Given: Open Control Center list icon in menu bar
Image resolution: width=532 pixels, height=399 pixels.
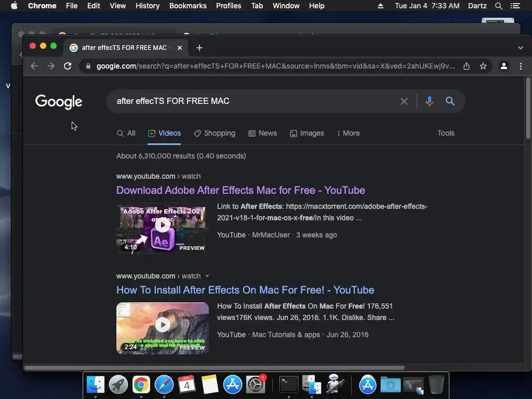Looking at the screenshot, I should tap(515, 6).
